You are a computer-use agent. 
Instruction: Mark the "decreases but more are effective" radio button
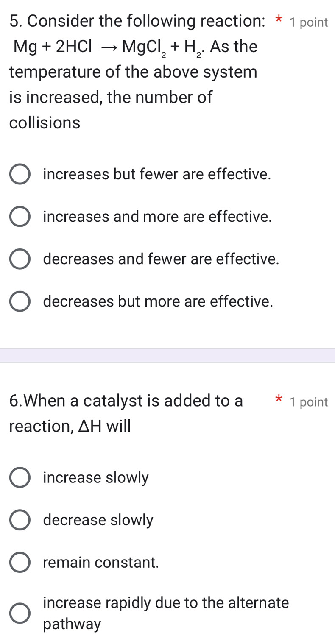20,301
